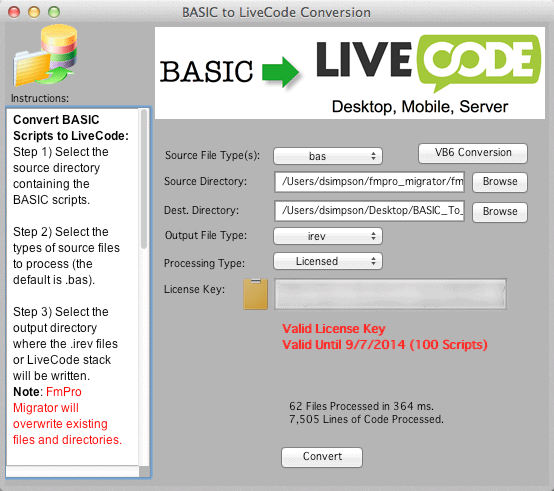Click the '62 Files Processed in 364 ms.' text
Viewport: 554px width, 491px height.
(x=361, y=406)
